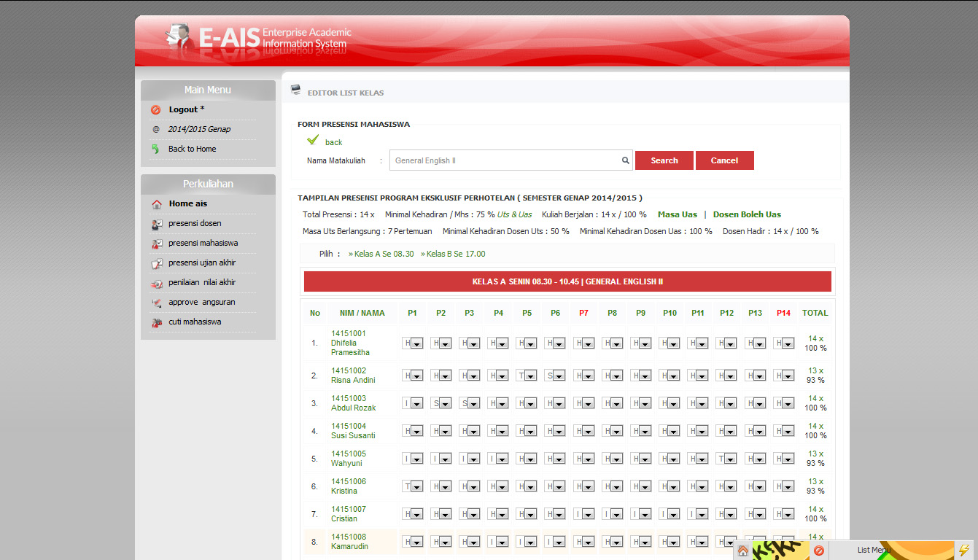Expand the P14 dropdown for Susi Susanti

pos(783,431)
